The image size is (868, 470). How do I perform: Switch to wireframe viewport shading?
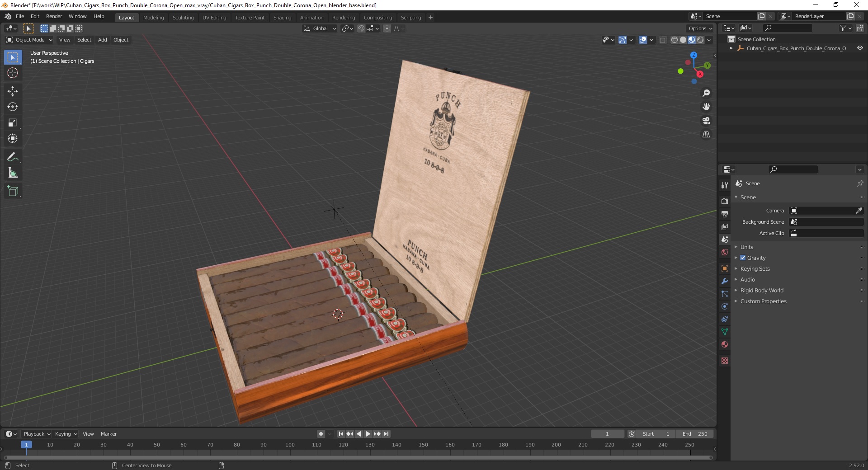[x=675, y=40]
